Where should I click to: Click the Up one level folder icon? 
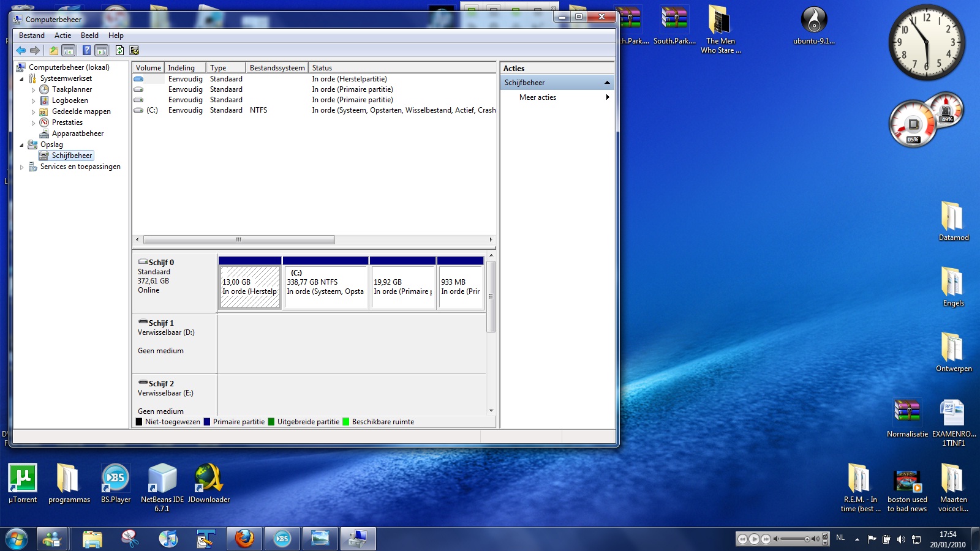click(54, 50)
